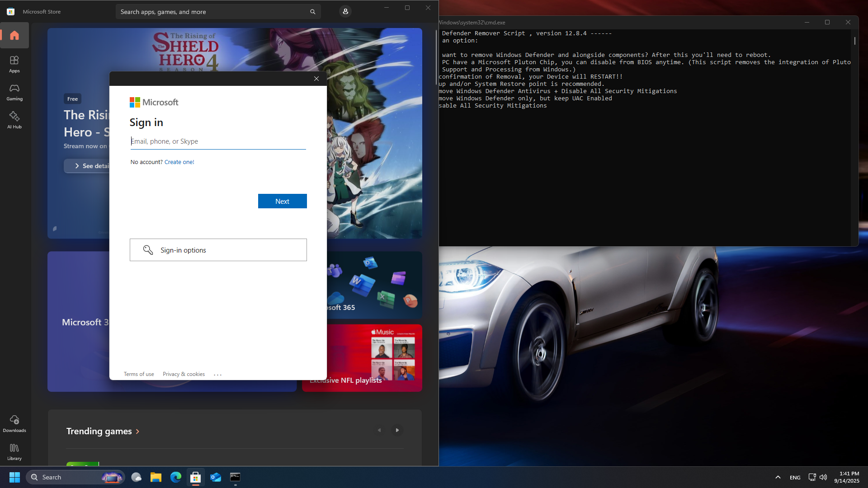This screenshot has height=488, width=868.
Task: Open Privacy & cookies link
Action: 184,374
